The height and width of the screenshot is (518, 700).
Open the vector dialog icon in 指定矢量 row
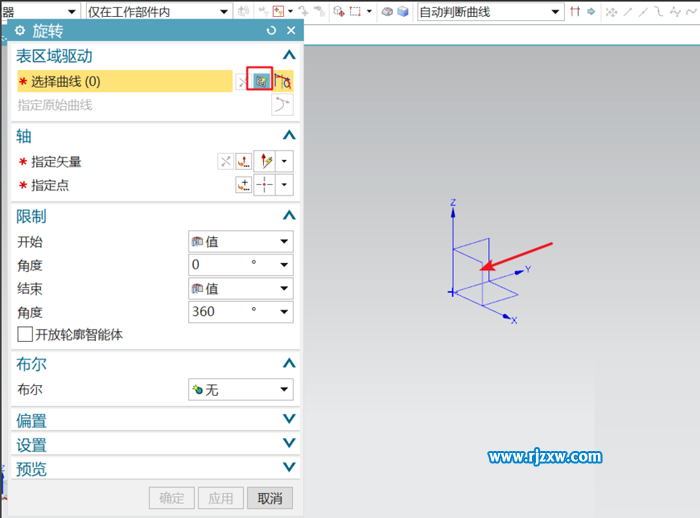(x=244, y=161)
